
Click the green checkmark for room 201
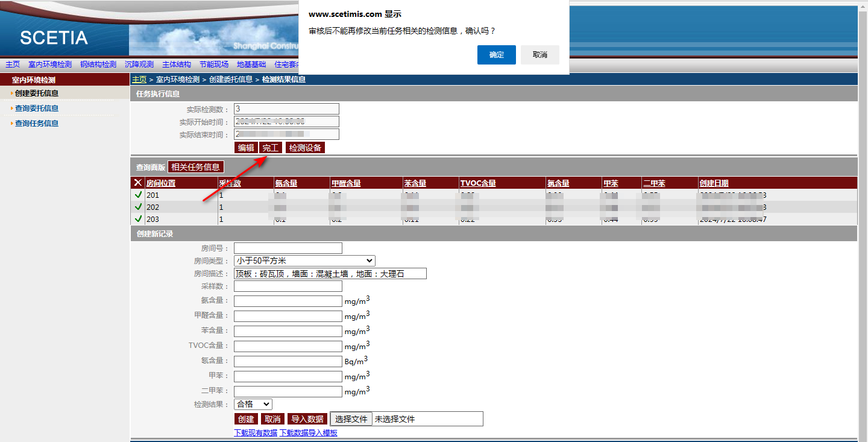(x=138, y=195)
